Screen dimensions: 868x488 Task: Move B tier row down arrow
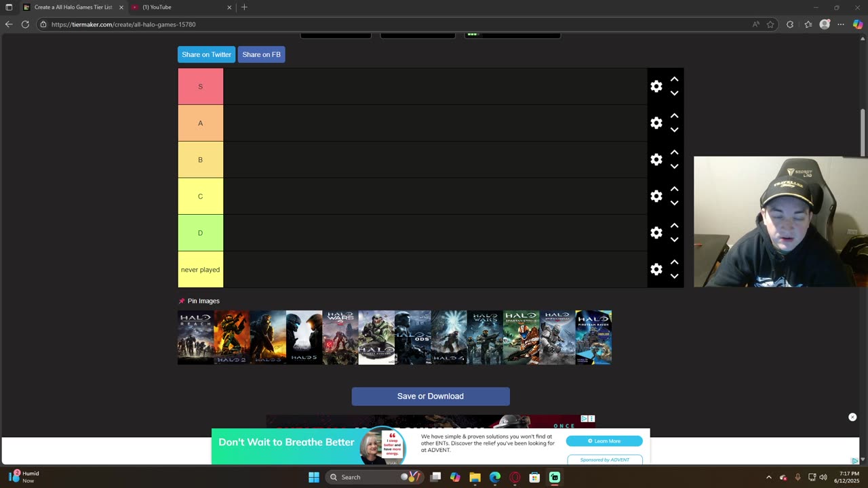(674, 167)
